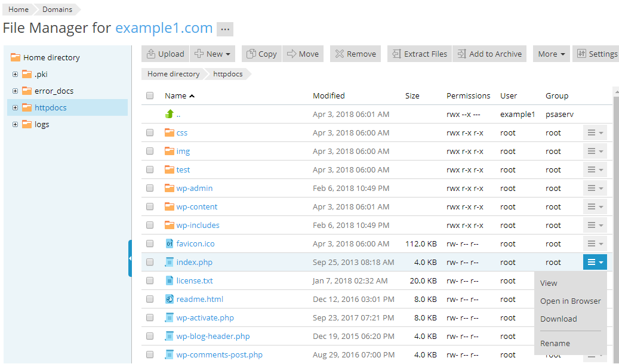The image size is (619, 364).
Task: Open the file manager Settings
Action: (596, 54)
